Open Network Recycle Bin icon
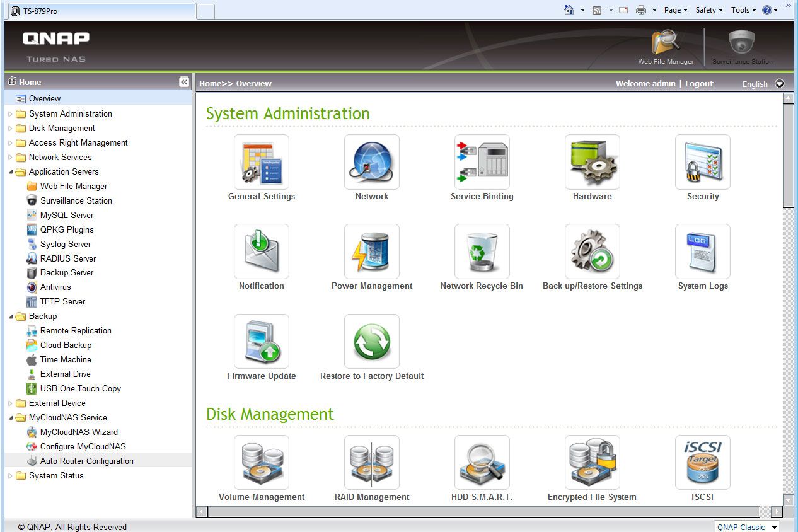798x532 pixels. click(x=482, y=252)
